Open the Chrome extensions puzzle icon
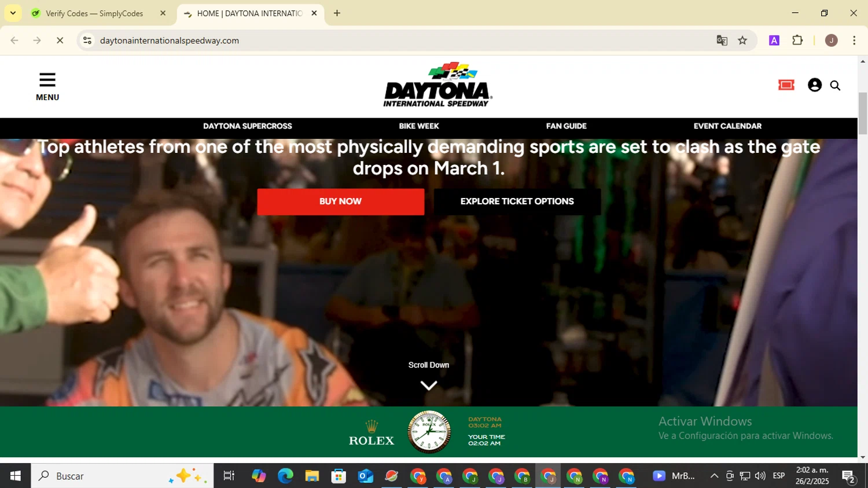Viewport: 868px width, 488px height. coord(797,41)
